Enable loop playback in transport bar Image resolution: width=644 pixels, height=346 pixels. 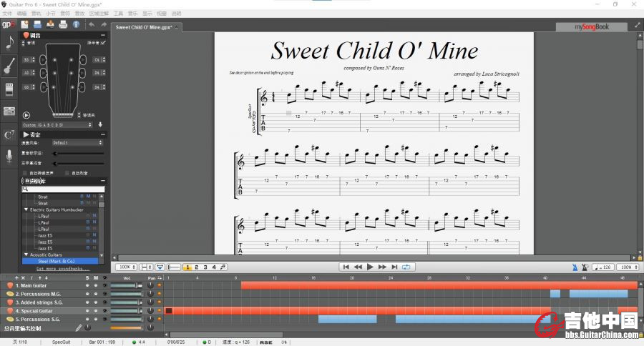tap(406, 267)
